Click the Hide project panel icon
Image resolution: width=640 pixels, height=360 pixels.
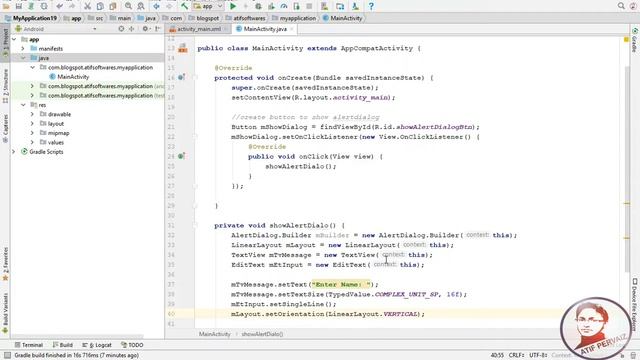click(x=158, y=29)
